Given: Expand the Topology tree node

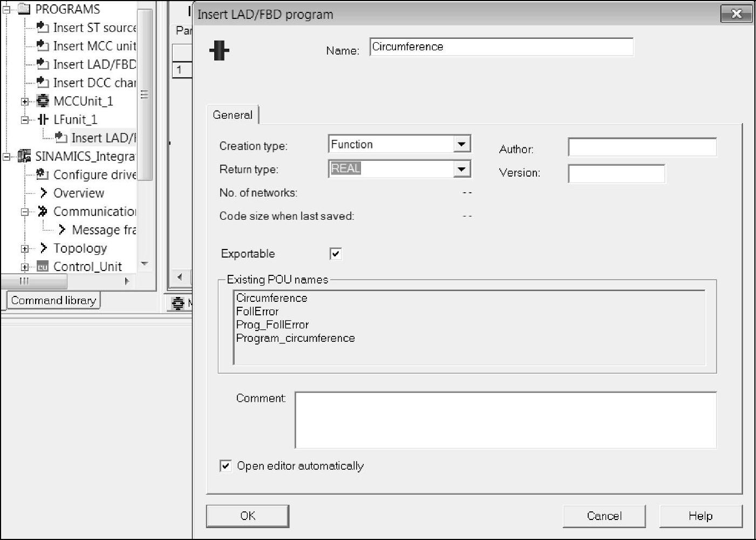Looking at the screenshot, I should (x=25, y=248).
